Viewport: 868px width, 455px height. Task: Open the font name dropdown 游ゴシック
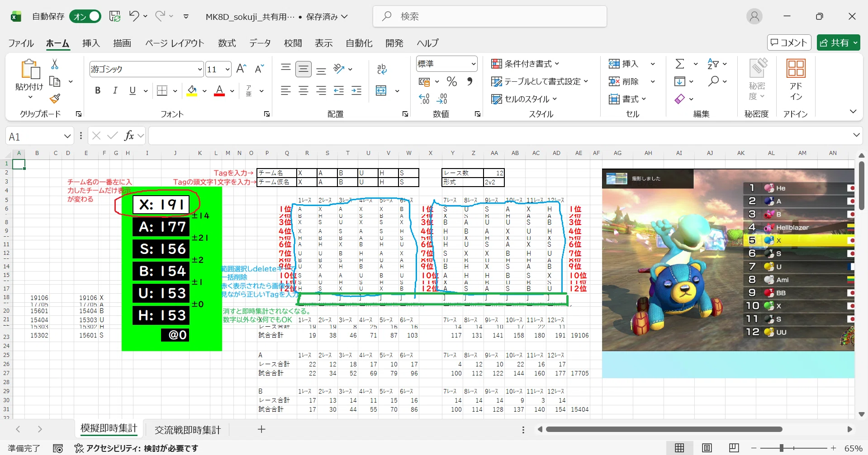click(x=199, y=69)
